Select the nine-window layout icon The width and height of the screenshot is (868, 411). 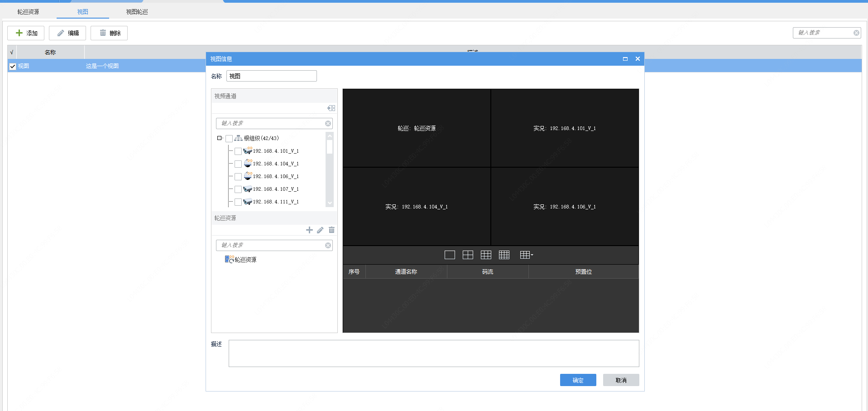coord(486,255)
